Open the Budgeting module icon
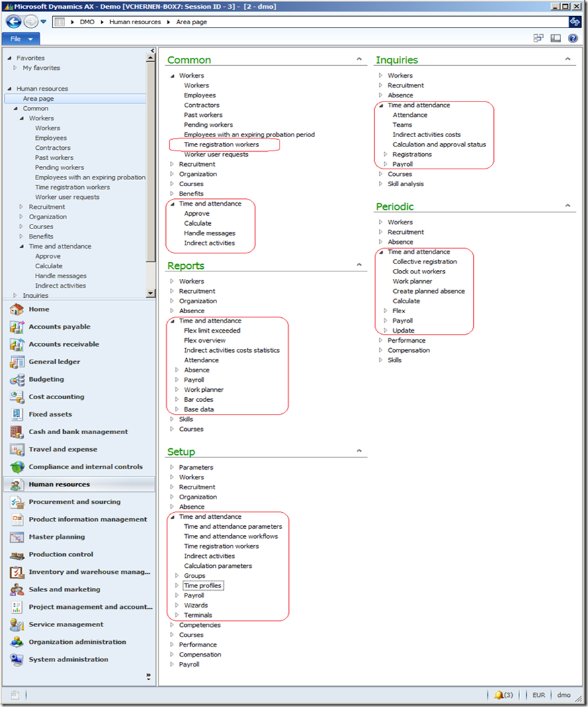Screen dimensions: 588x707 coord(16,380)
